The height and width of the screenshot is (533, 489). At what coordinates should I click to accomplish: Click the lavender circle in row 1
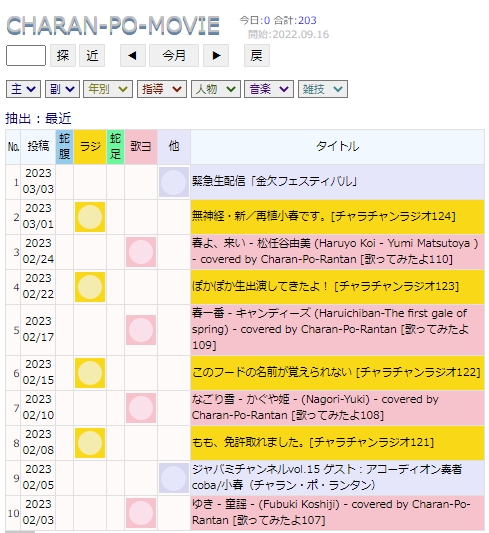(x=174, y=182)
